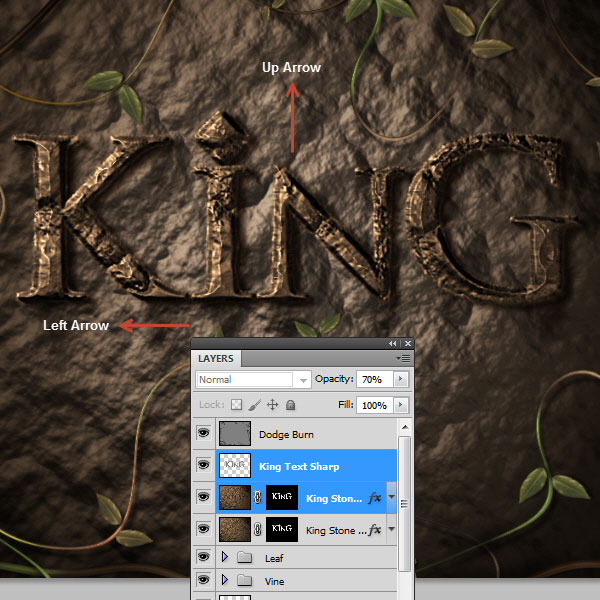Click the selected King Ston... layer mask thumbnail
The height and width of the screenshot is (600, 600).
pos(282,497)
